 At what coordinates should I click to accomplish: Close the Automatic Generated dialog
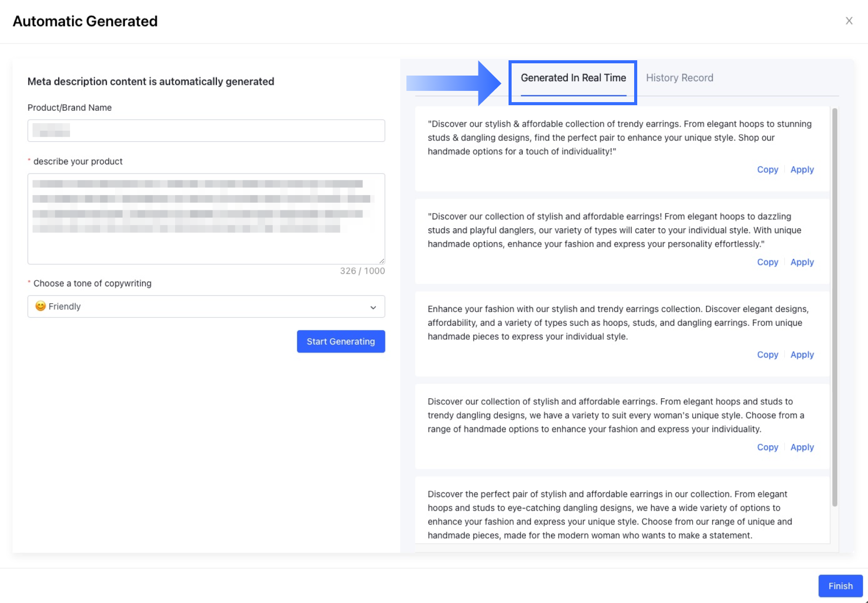pos(849,21)
